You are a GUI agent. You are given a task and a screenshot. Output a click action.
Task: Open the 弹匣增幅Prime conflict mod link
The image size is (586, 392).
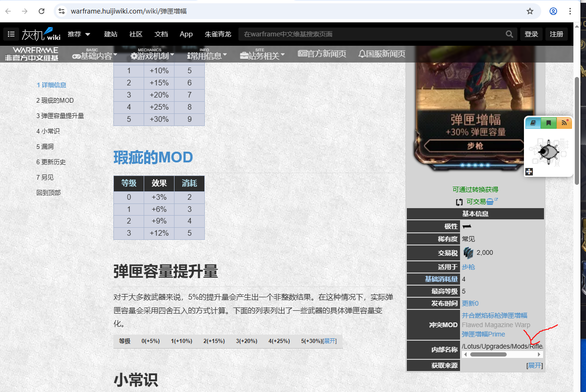(x=483, y=334)
